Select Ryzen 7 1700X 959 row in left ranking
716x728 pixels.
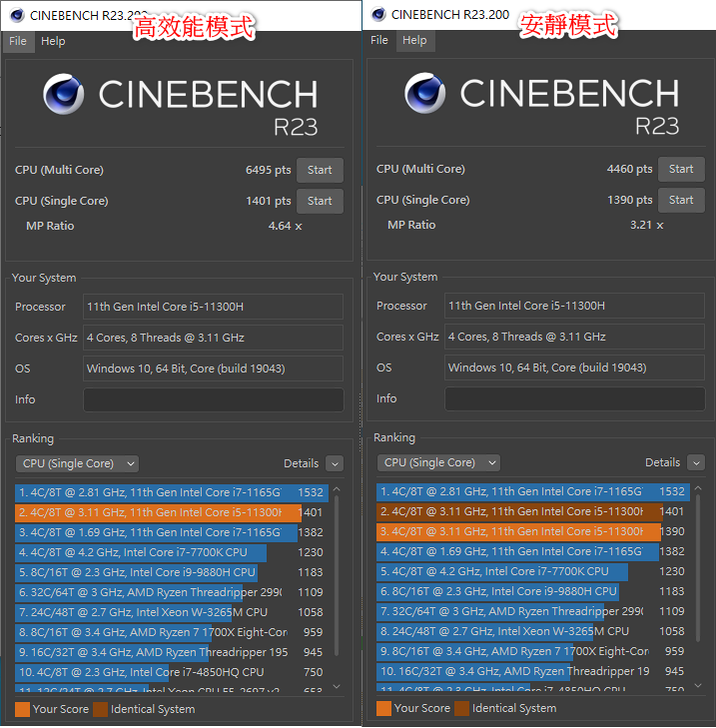(172, 632)
